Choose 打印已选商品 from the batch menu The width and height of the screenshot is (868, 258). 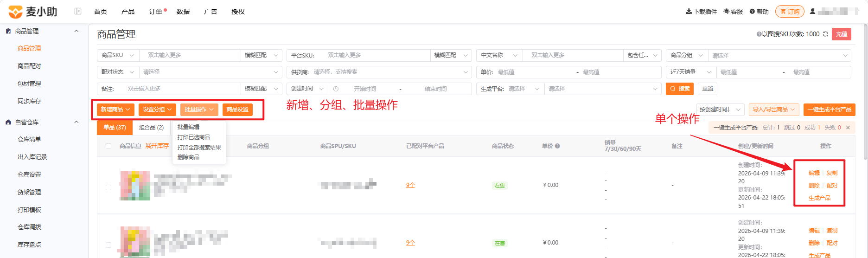tap(194, 137)
